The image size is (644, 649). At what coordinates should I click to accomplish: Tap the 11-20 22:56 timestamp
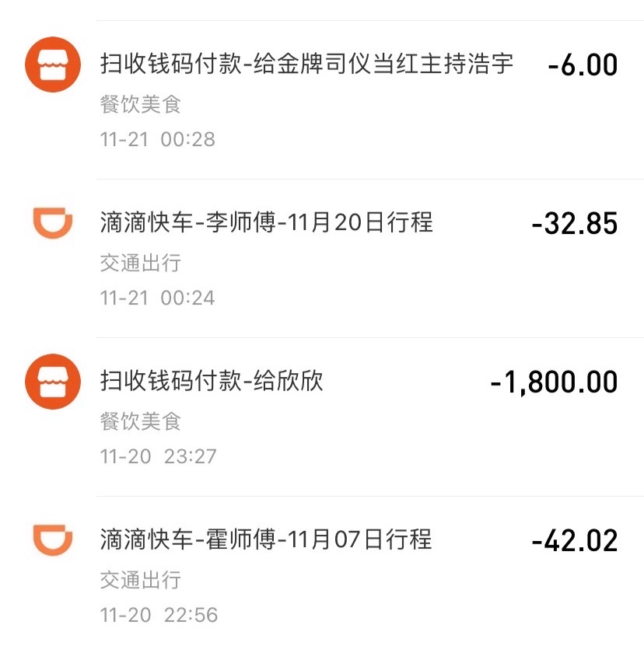[159, 615]
